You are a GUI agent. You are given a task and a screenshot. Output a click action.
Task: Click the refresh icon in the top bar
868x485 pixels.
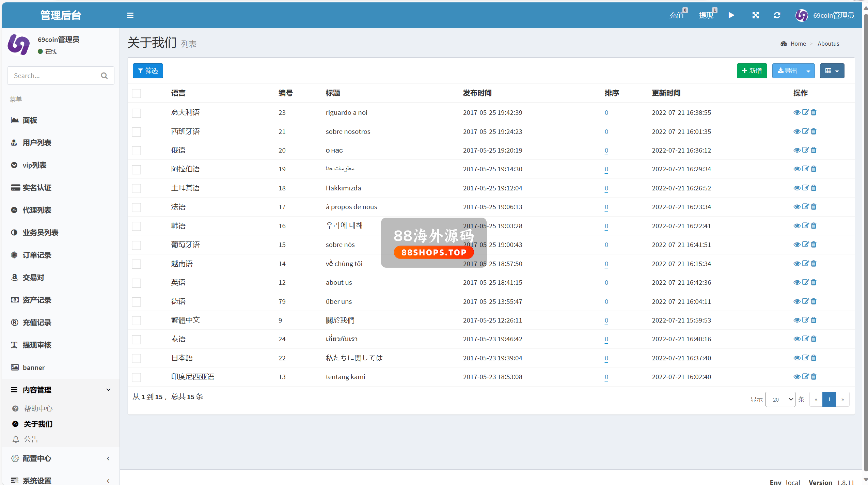pyautogui.click(x=777, y=15)
